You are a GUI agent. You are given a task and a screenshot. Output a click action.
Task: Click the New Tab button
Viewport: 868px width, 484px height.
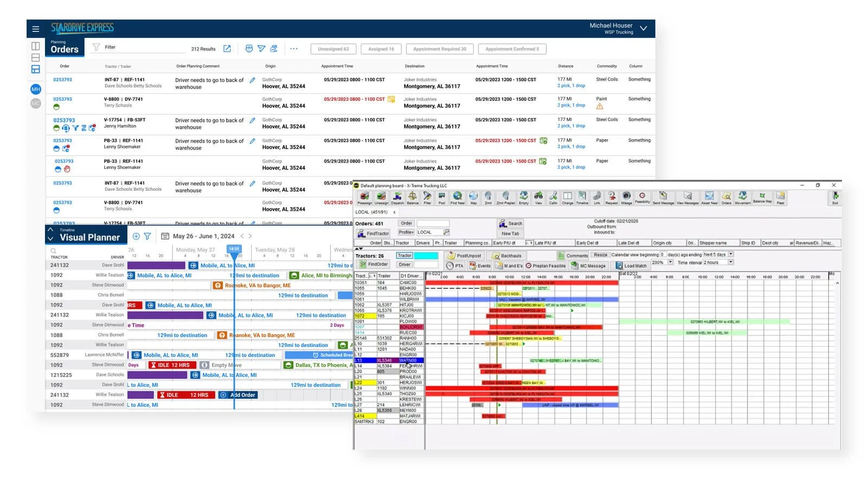click(x=510, y=234)
